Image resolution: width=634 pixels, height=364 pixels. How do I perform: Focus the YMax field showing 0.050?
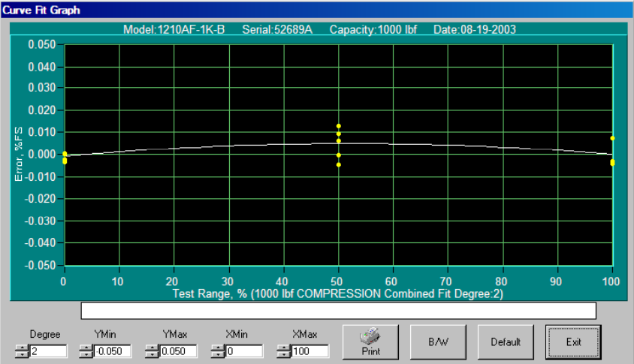pyautogui.click(x=178, y=351)
